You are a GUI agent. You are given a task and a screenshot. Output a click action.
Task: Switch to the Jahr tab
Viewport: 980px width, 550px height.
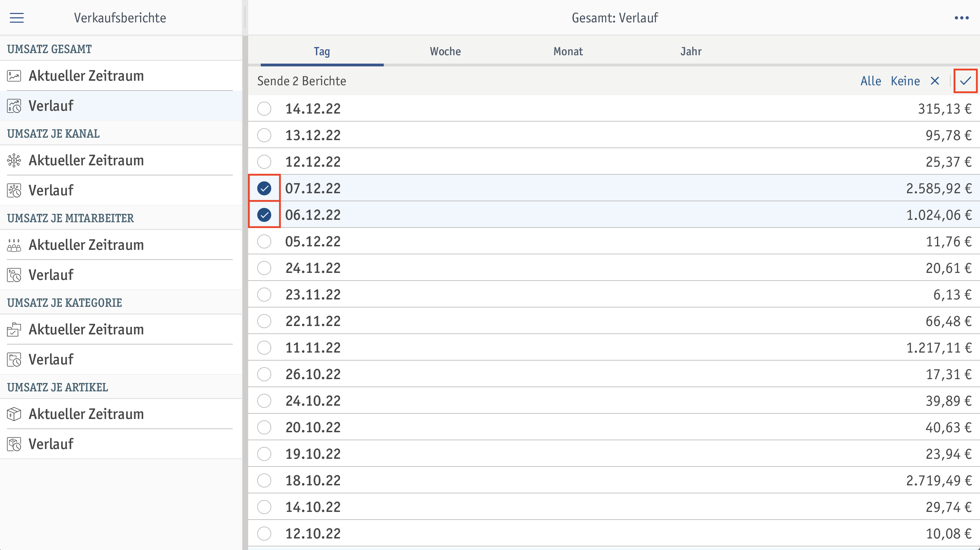click(x=691, y=51)
